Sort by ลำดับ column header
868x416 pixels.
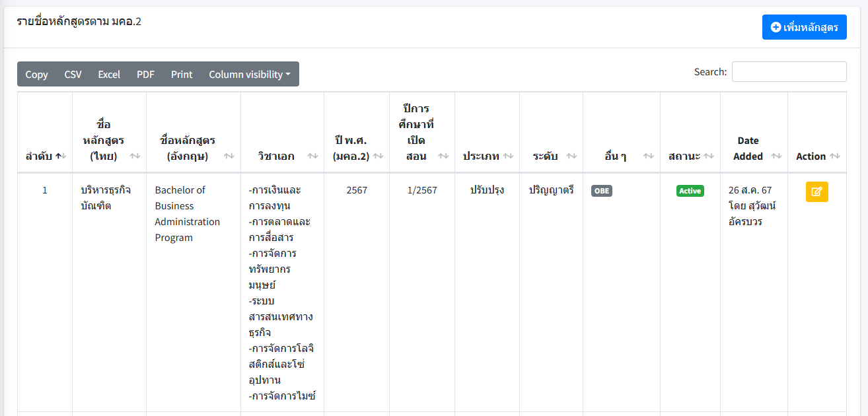44,156
